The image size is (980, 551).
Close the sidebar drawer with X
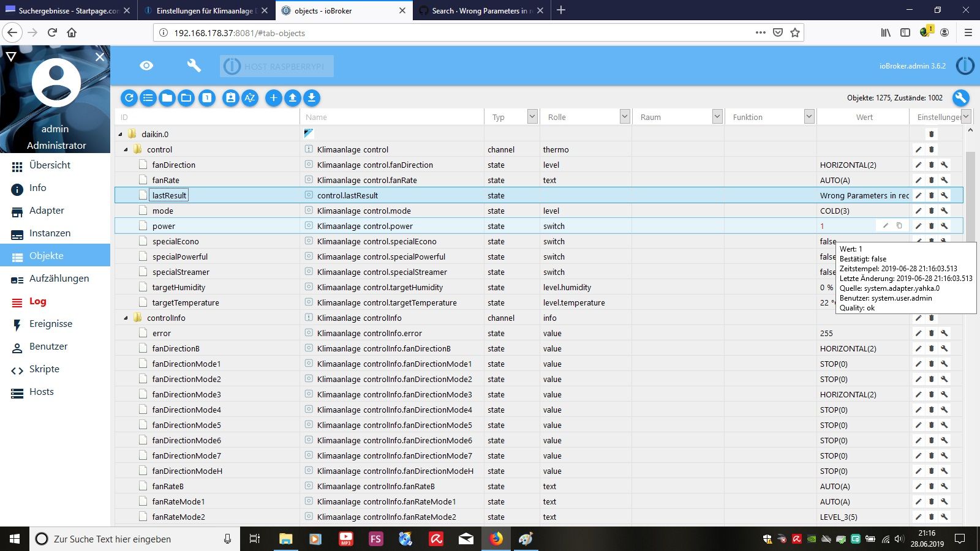pos(100,56)
